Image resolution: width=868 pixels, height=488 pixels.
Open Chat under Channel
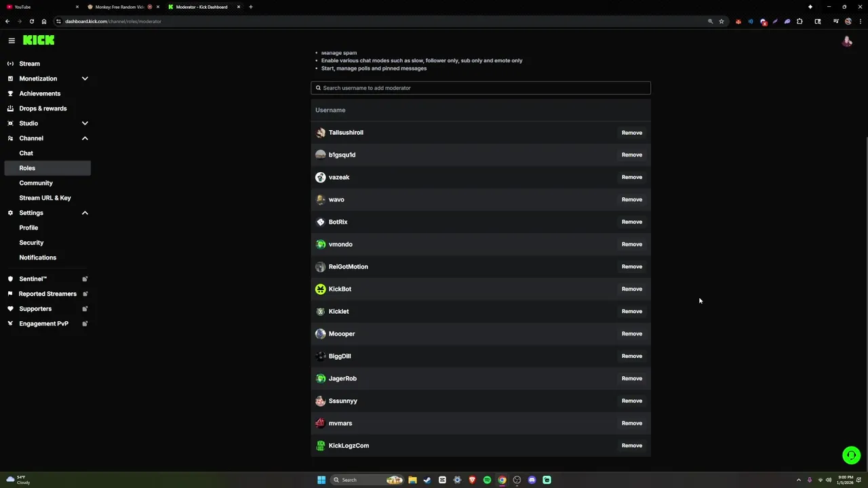coord(26,153)
